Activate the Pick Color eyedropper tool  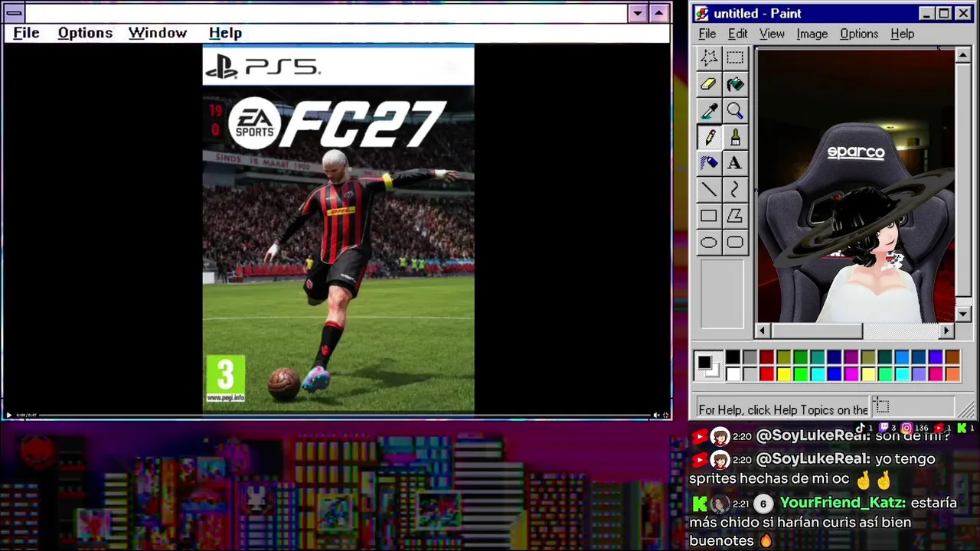click(x=709, y=111)
